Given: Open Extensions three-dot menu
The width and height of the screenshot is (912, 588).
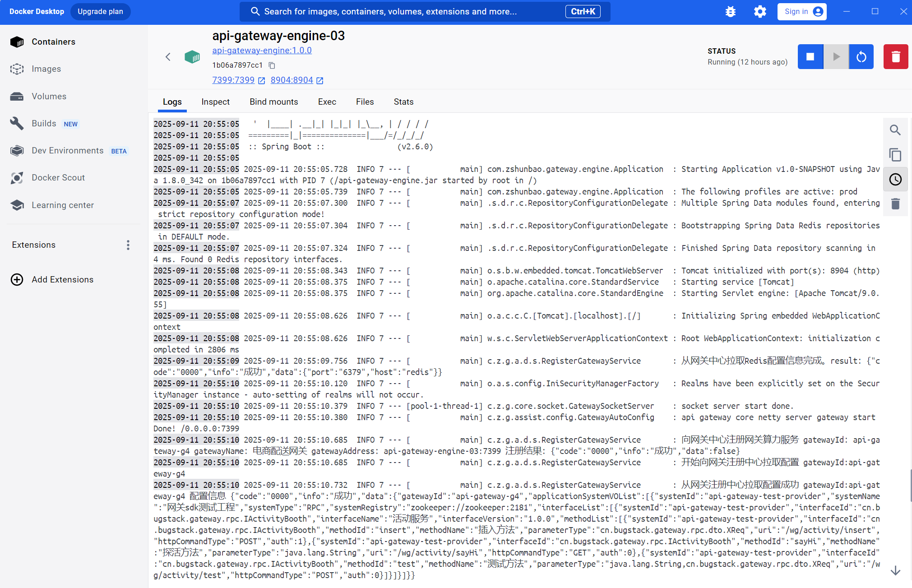Looking at the screenshot, I should click(x=128, y=245).
